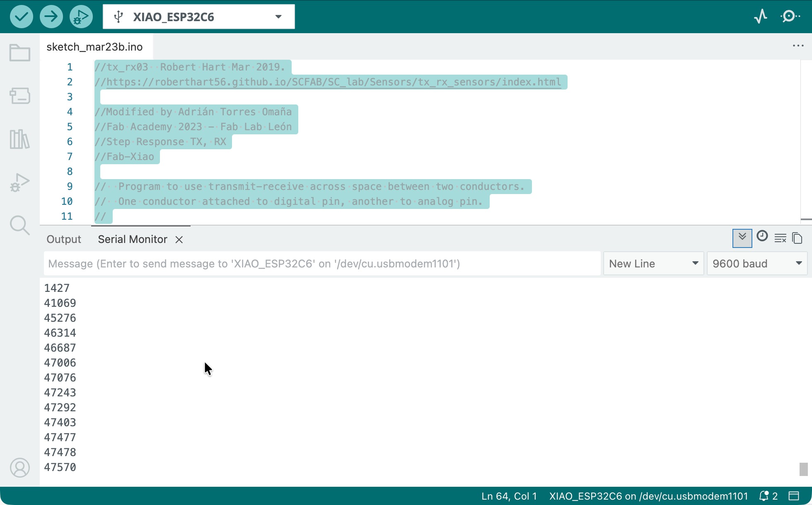
Task: Open the New Line line-ending dropdown
Action: click(653, 263)
